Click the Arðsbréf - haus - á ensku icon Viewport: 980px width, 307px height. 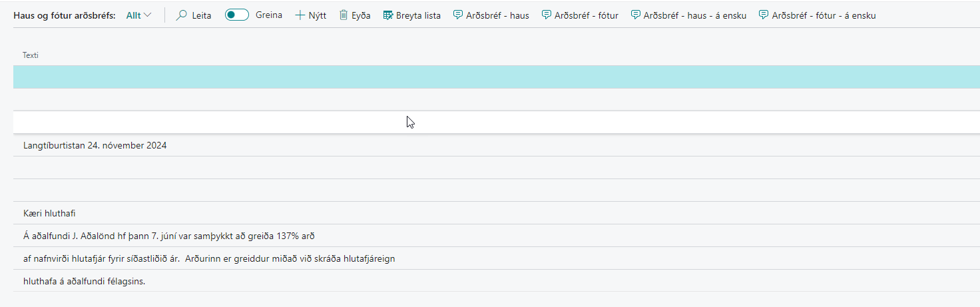click(x=636, y=15)
